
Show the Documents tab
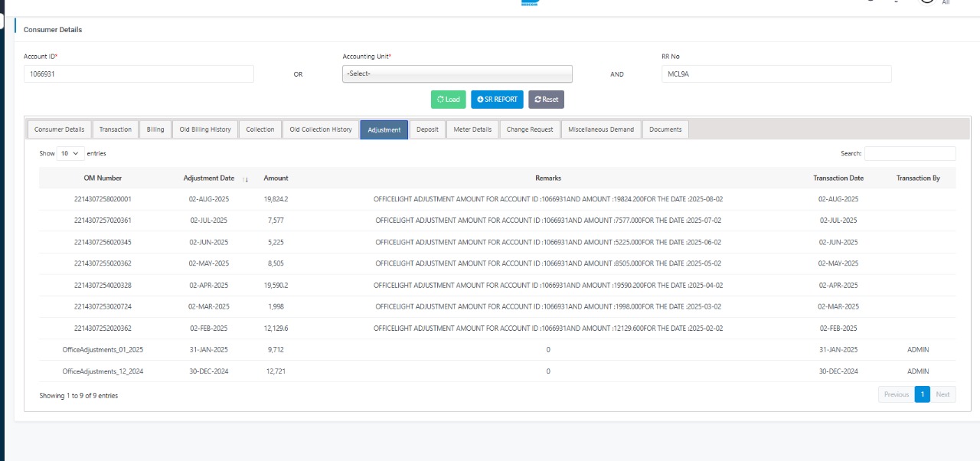tap(665, 129)
